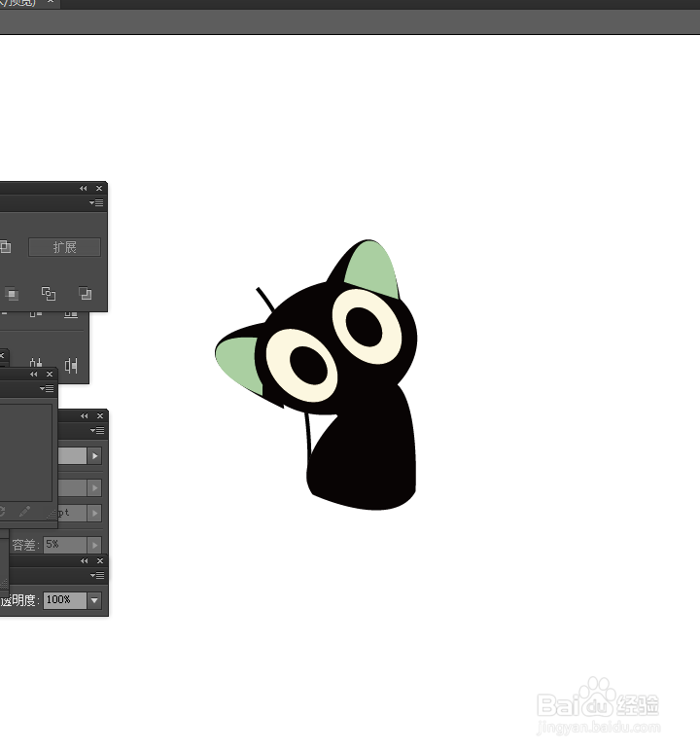The height and width of the screenshot is (752, 700).
Task: Click the horizontal distribute right icon
Action: point(71,366)
